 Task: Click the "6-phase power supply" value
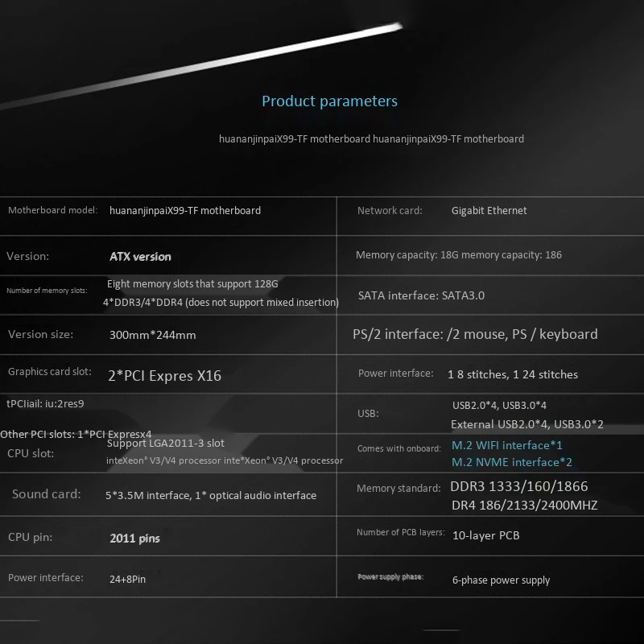tap(501, 580)
